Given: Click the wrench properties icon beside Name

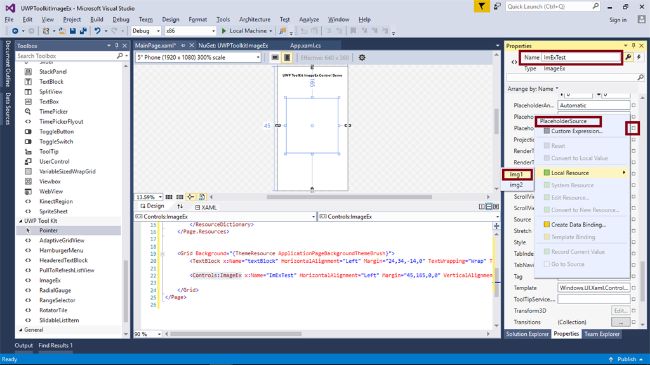Looking at the screenshot, I should 628,57.
